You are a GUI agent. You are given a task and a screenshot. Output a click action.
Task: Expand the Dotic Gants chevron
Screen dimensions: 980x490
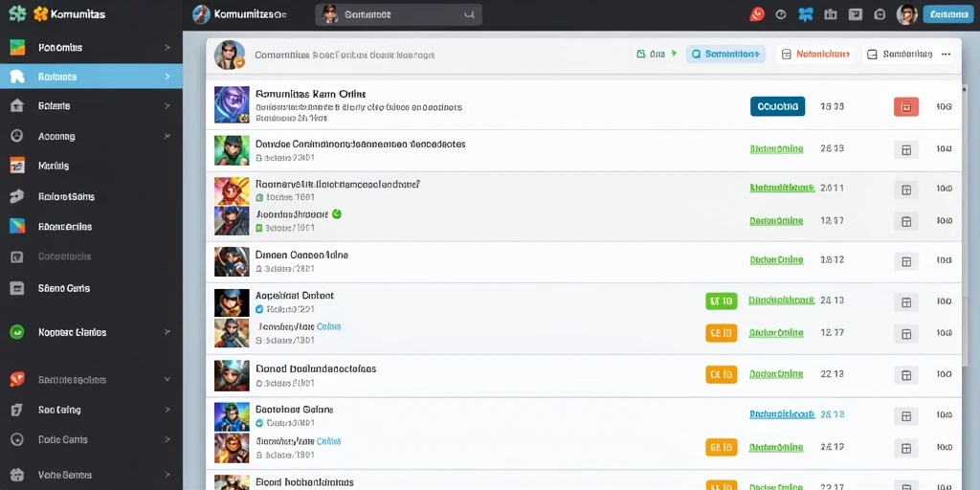167,439
